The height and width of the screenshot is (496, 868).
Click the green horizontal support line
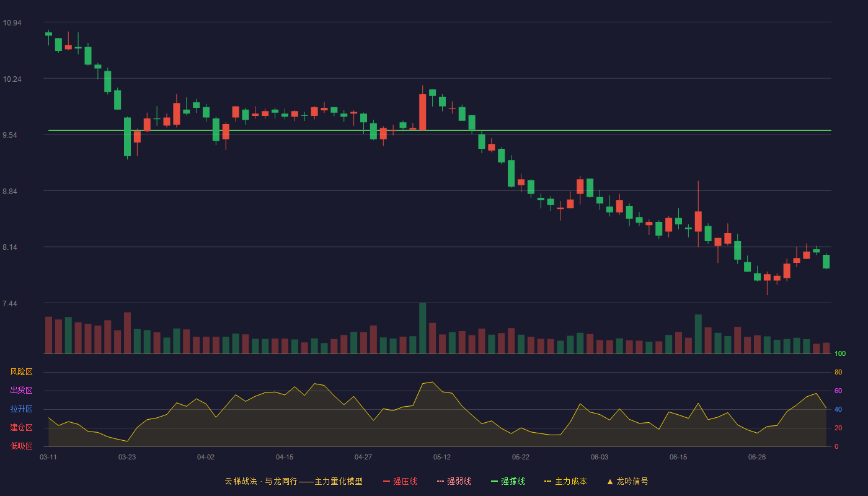pyautogui.click(x=440, y=130)
